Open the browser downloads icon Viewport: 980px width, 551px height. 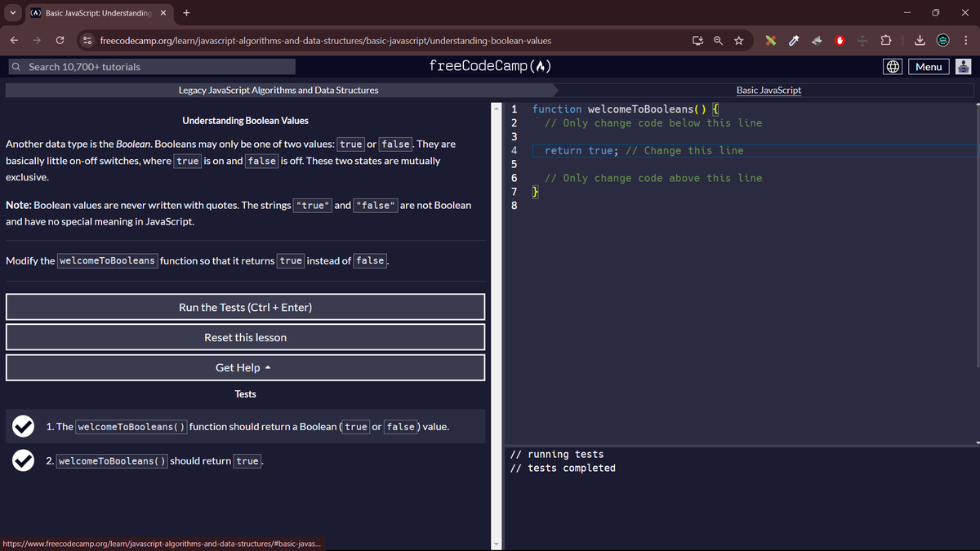919,40
